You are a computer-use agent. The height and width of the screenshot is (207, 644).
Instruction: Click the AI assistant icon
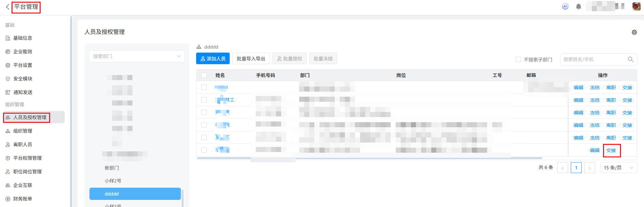565,6
